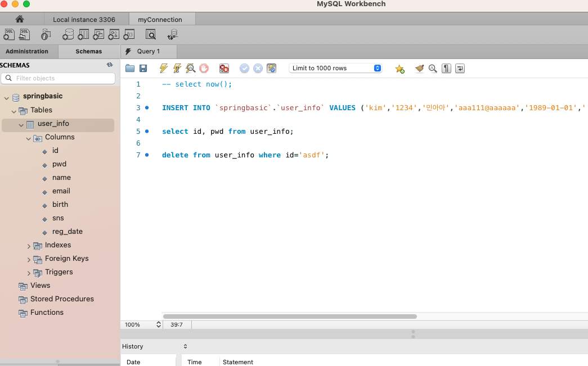The image size is (588, 366).
Task: Create a new stored procedure icon
Action: click(x=114, y=34)
